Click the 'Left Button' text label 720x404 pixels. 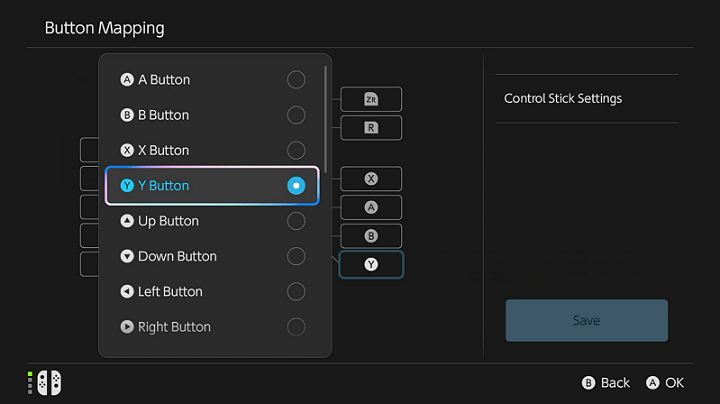(170, 292)
